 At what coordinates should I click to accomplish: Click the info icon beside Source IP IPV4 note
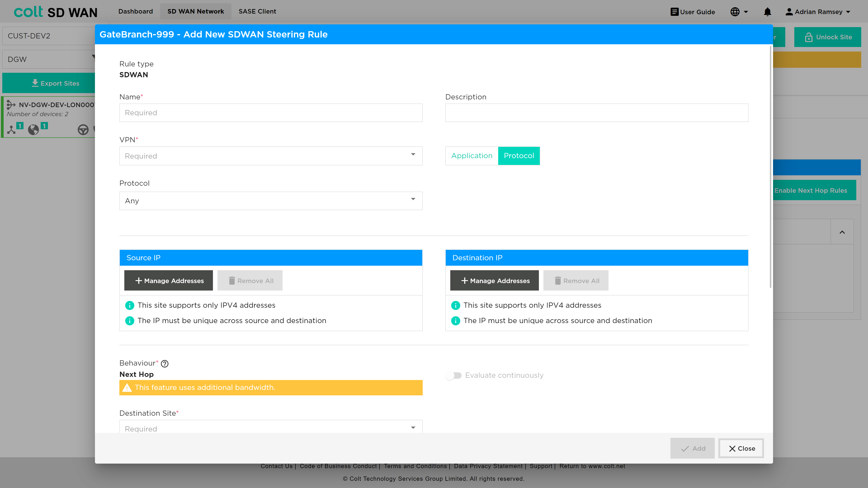pyautogui.click(x=129, y=305)
